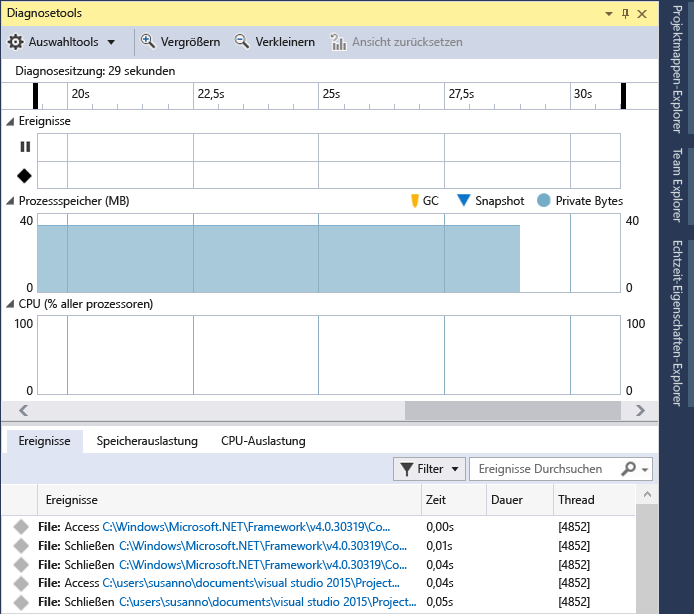Screen dimensions: 694x614
Task: Open the Diagnosetools window options dropdown
Action: (x=609, y=14)
